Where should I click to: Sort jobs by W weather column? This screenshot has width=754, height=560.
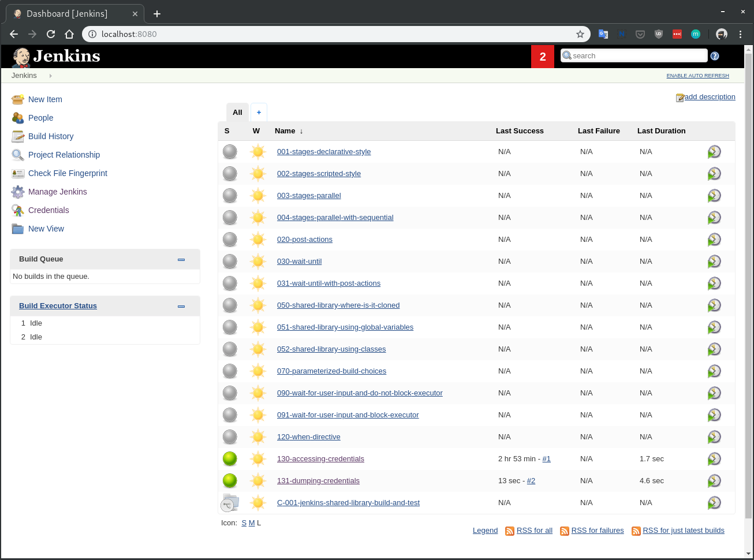click(256, 131)
